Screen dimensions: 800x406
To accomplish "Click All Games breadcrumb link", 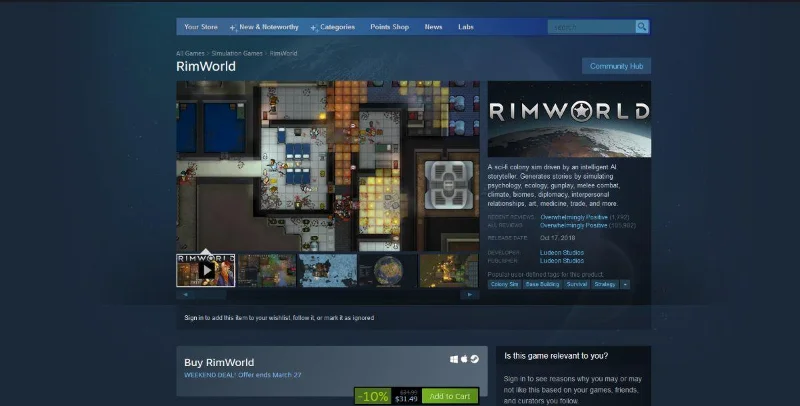I will pyautogui.click(x=190, y=53).
